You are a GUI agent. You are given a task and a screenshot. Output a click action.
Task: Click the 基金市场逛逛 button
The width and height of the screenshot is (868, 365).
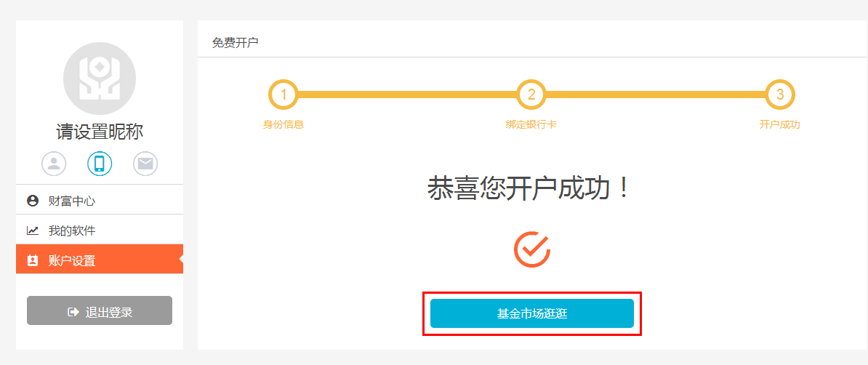531,313
